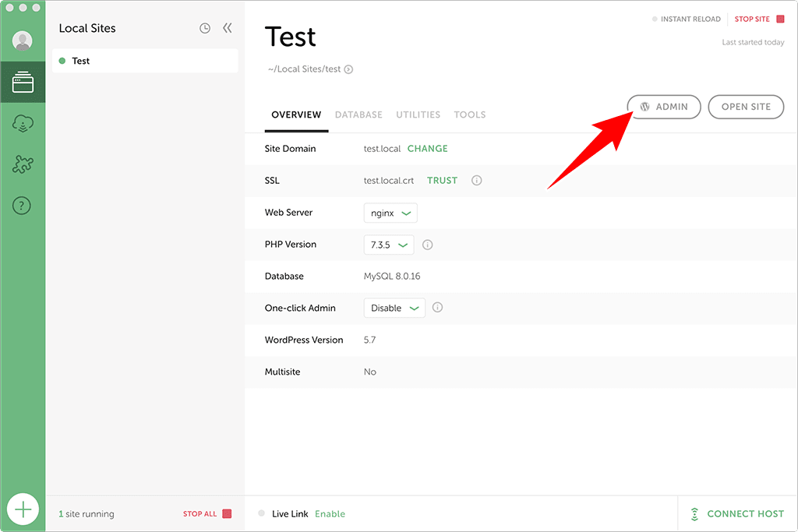Click Stop All sites text
This screenshot has height=532, width=798.
(x=199, y=513)
